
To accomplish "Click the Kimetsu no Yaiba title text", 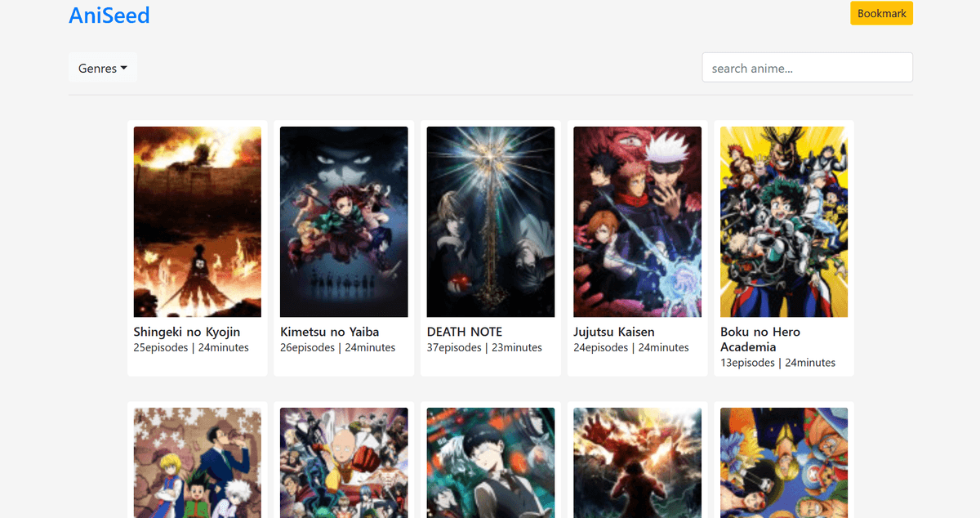I will point(329,332).
